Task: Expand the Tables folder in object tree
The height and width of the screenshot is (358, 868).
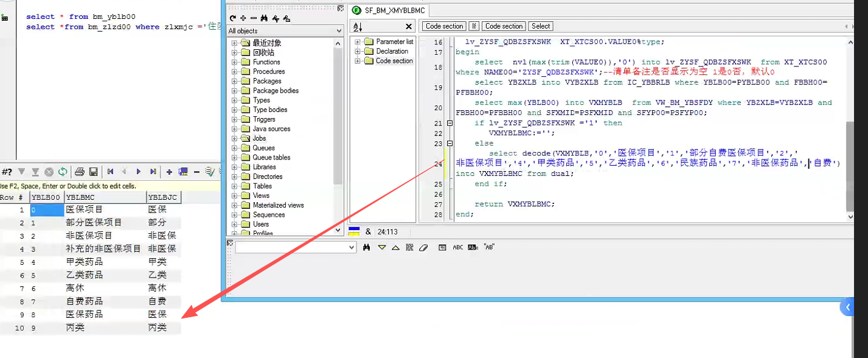Action: pyautogui.click(x=235, y=186)
